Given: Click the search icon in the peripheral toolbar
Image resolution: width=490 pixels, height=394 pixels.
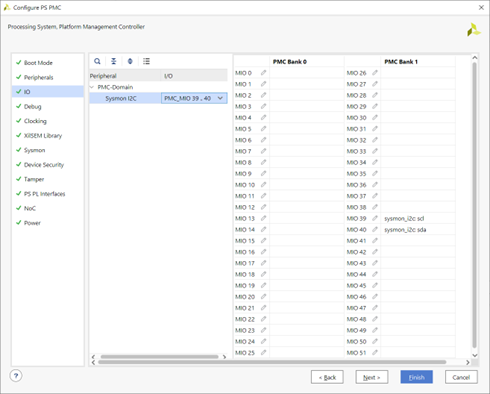Looking at the screenshot, I should coord(97,61).
